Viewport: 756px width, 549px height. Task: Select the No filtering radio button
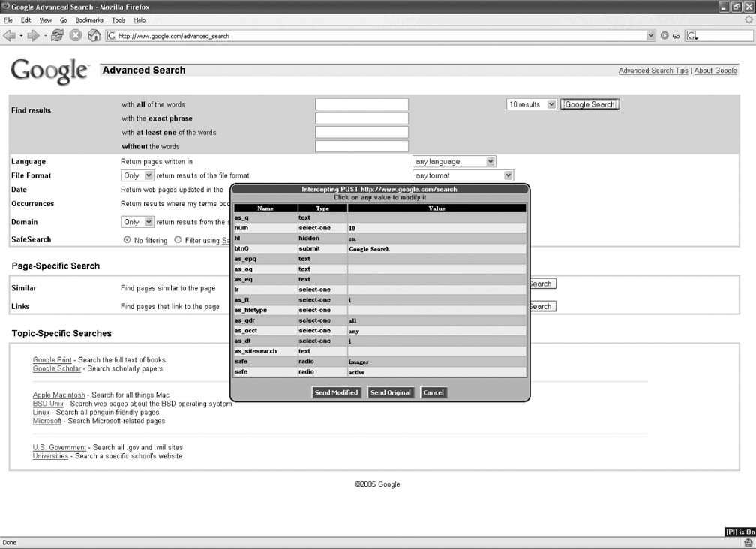tap(127, 240)
